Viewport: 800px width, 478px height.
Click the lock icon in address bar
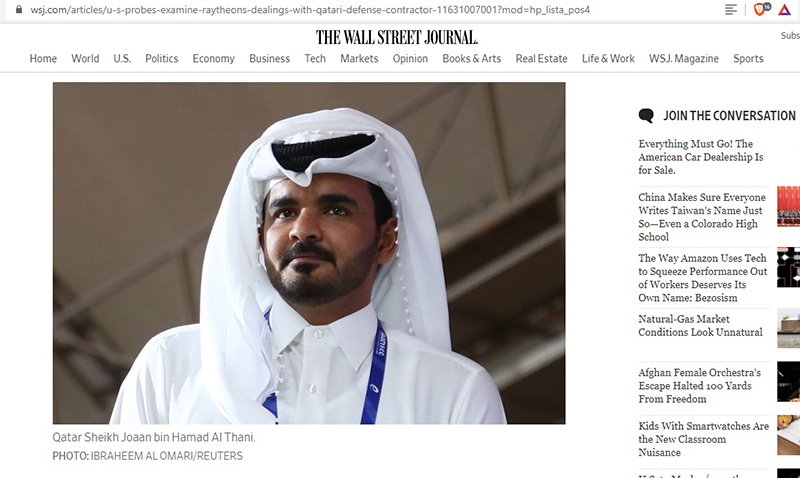(x=19, y=9)
